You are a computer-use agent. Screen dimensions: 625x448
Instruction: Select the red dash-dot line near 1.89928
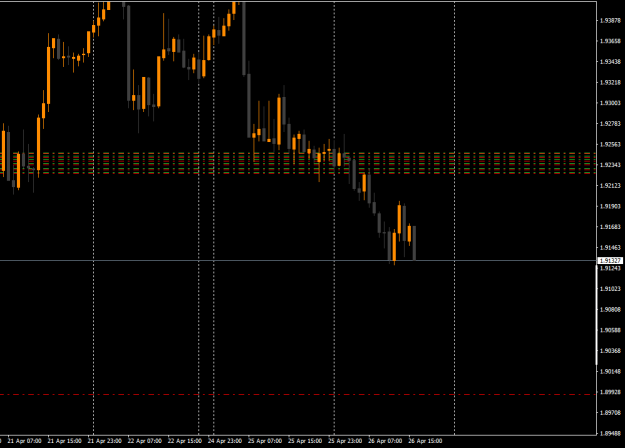(x=298, y=395)
